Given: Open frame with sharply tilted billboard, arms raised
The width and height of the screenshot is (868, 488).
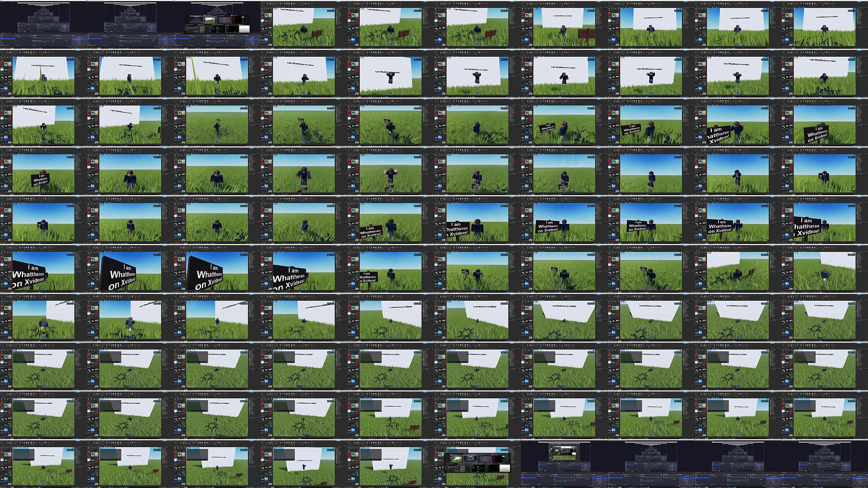Looking at the screenshot, I should (x=391, y=73).
